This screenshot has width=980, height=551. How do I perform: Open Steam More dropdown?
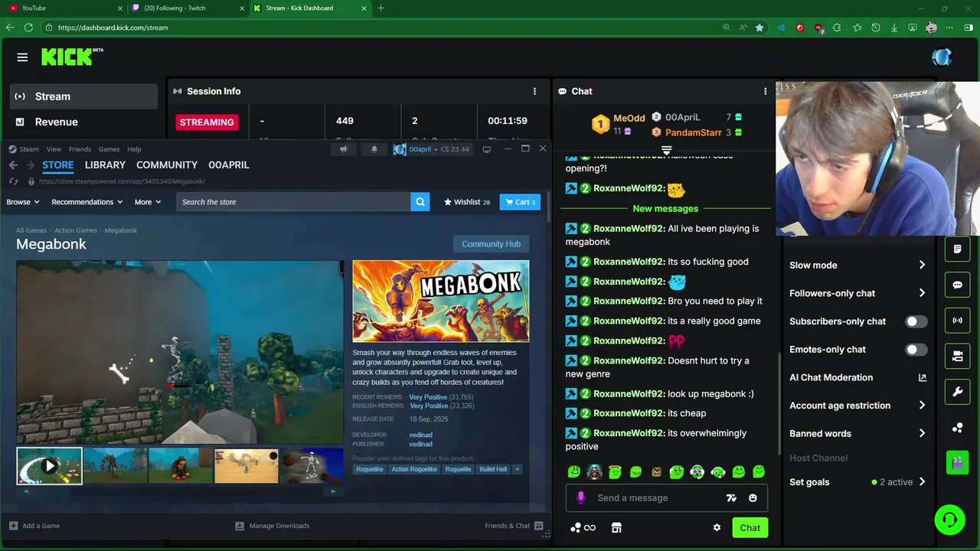click(x=148, y=202)
